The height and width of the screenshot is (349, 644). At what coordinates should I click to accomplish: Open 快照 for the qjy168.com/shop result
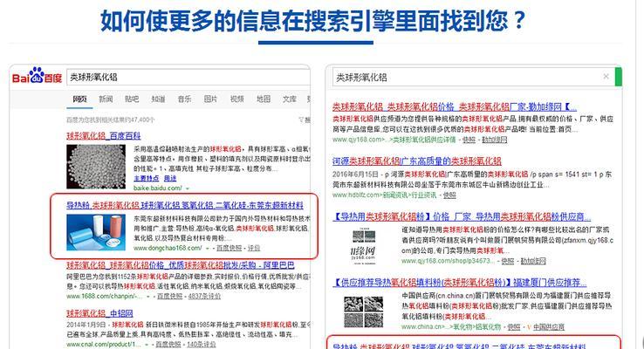(x=508, y=261)
